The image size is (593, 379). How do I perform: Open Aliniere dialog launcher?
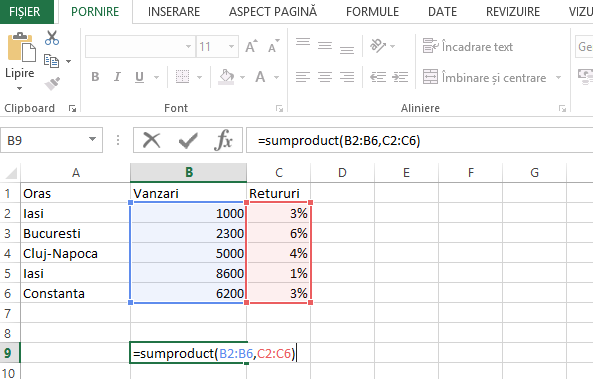point(562,109)
